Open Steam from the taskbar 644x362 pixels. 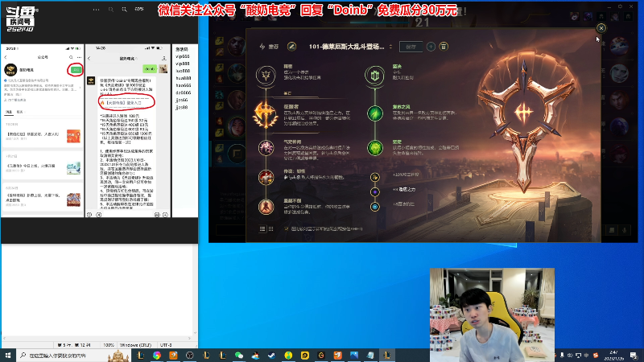point(272,356)
